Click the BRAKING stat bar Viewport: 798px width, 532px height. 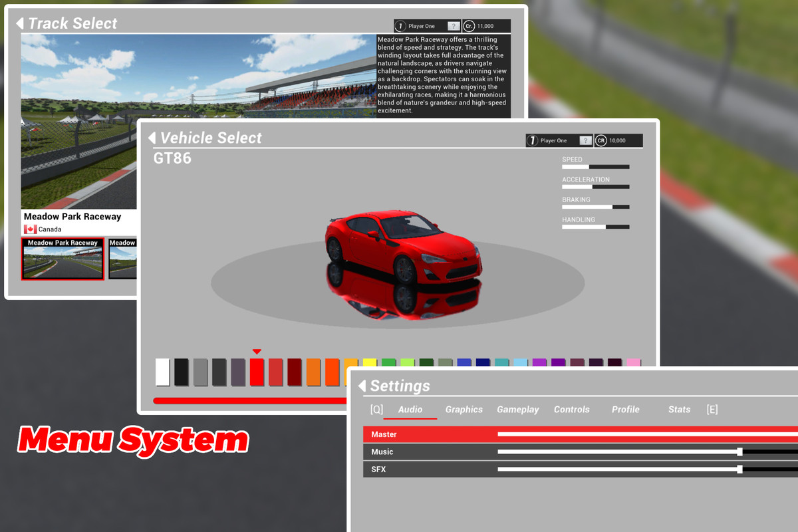[596, 207]
